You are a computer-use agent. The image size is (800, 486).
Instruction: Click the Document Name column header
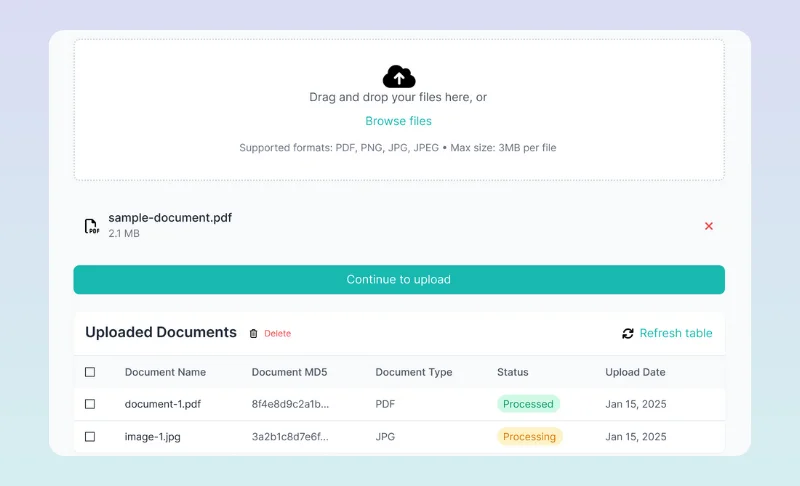pyautogui.click(x=165, y=372)
